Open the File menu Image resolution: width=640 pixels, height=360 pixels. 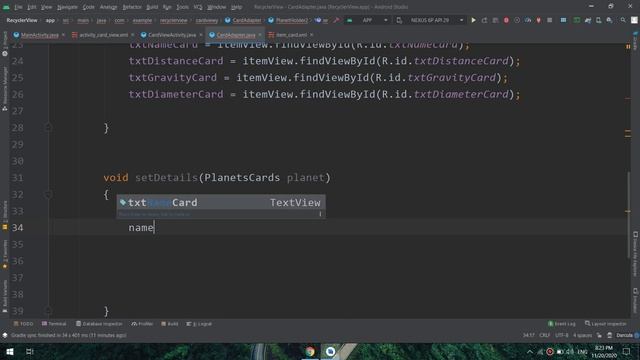tap(18, 7)
